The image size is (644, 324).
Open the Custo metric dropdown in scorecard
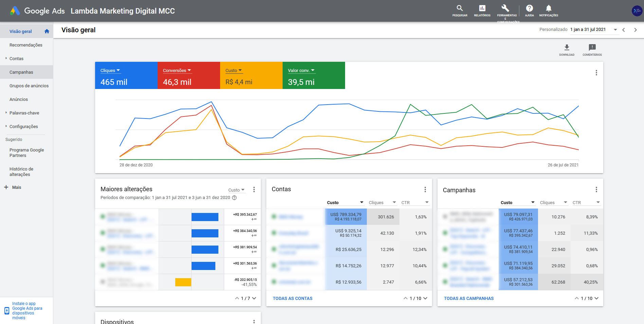pyautogui.click(x=234, y=70)
